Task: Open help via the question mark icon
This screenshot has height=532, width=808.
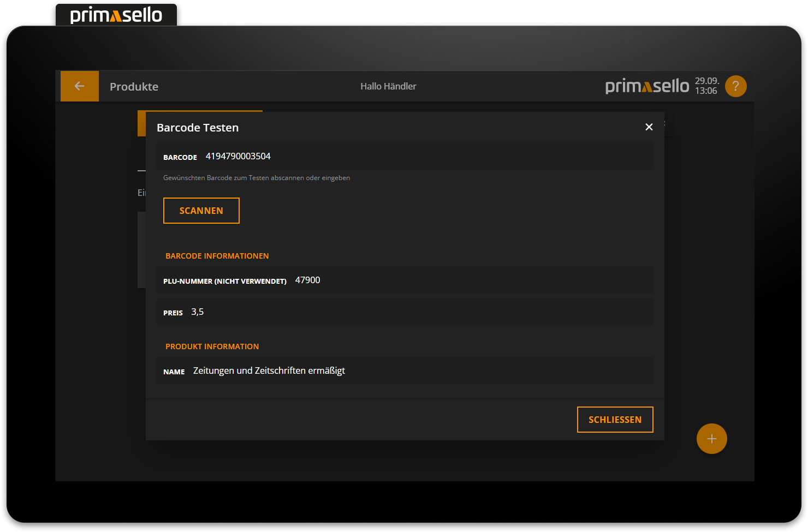Action: tap(735, 86)
